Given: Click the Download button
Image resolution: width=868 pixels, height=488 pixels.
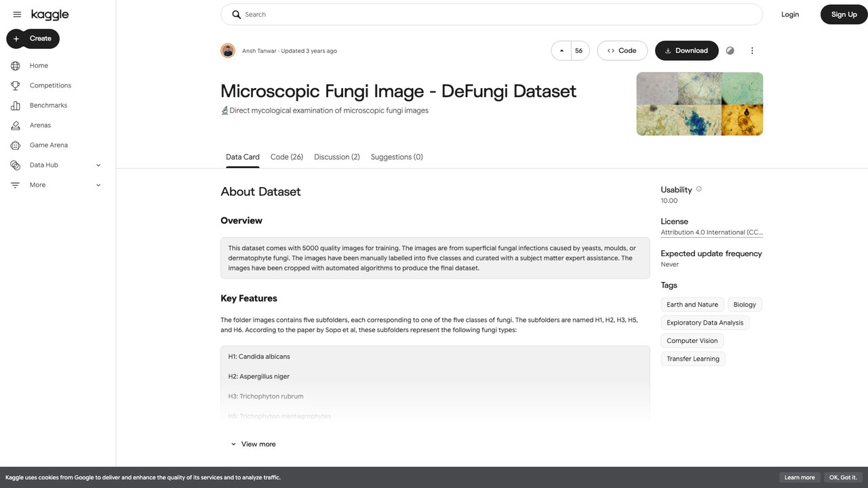Looking at the screenshot, I should [x=686, y=51].
